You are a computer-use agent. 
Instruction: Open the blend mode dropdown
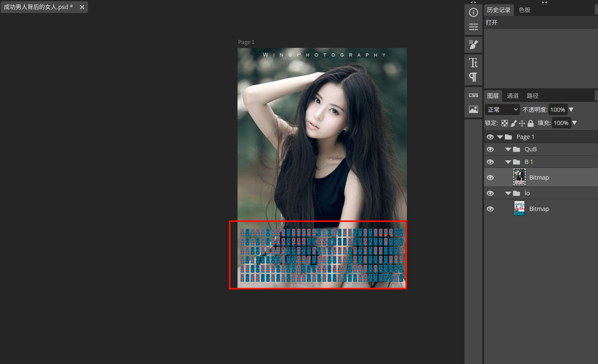[x=502, y=110]
